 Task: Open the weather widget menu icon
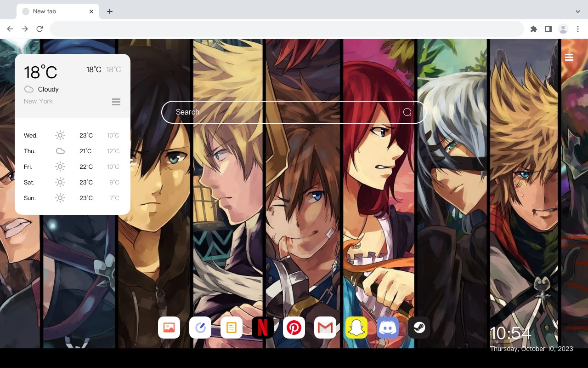116,102
